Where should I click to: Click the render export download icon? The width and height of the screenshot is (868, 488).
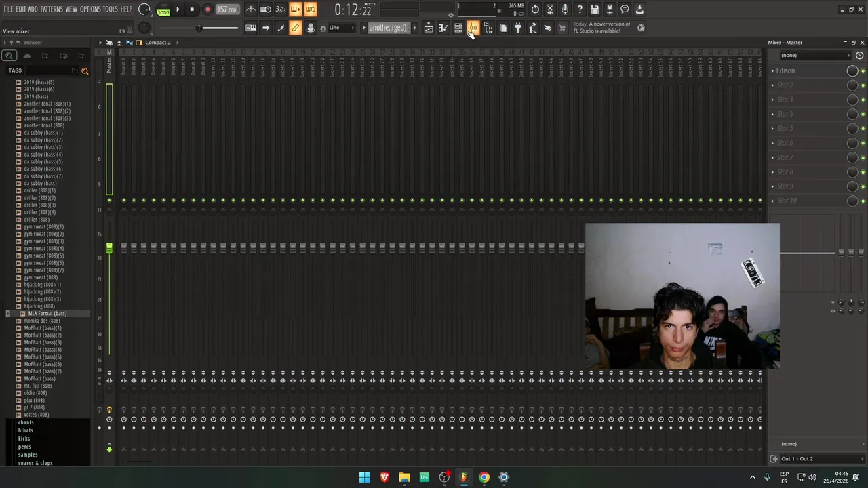[x=639, y=9]
